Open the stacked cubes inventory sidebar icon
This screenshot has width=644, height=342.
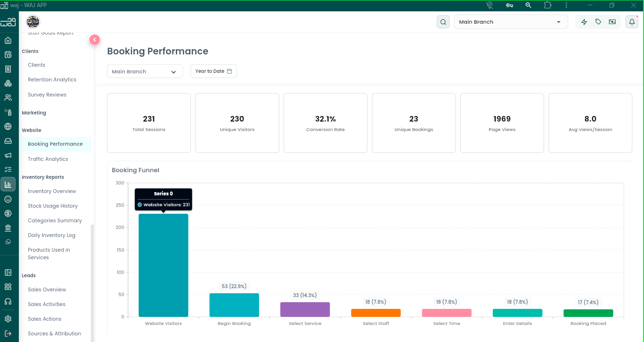click(8, 83)
